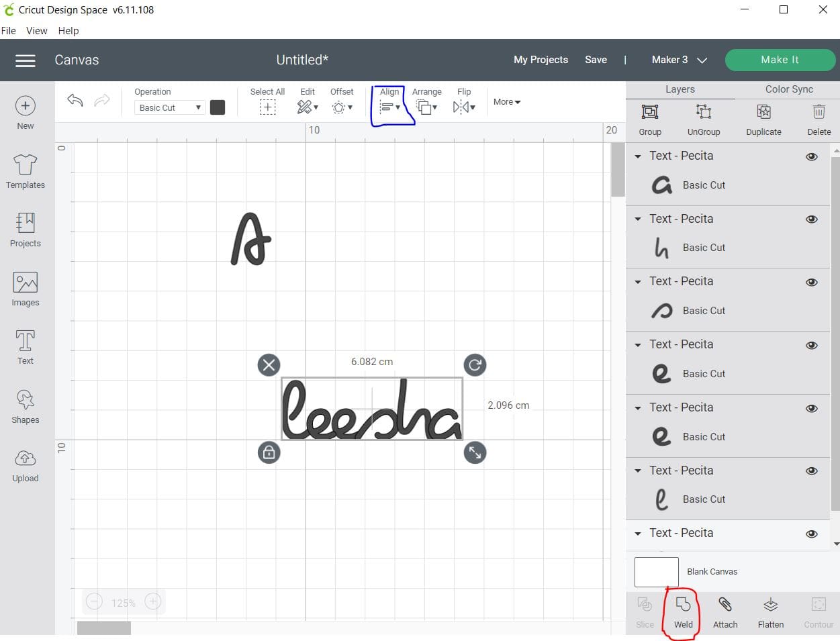Hide the layer with the 'h' thumbnail
Viewport: 840px width, 641px height.
coord(812,219)
